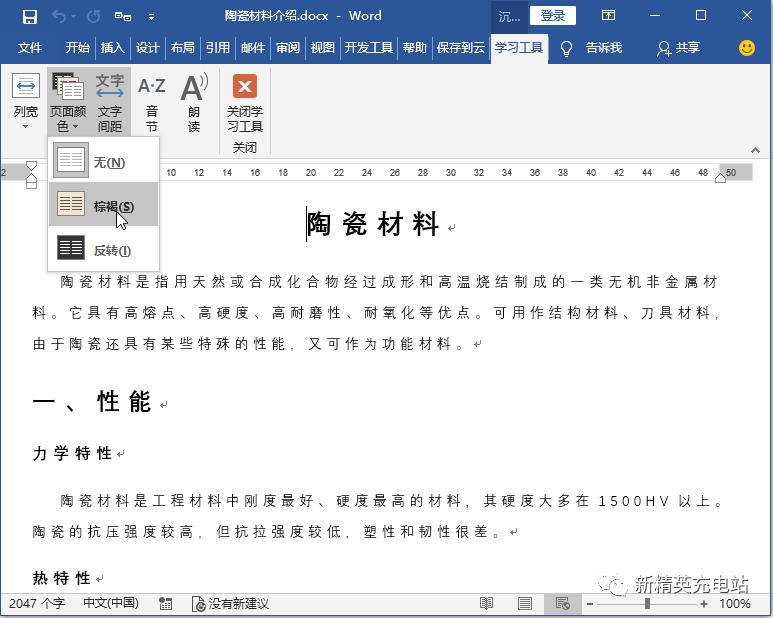Click the touch/mouse mode icon in the quick access toolbar
The height and width of the screenshot is (618, 773).
point(122,17)
